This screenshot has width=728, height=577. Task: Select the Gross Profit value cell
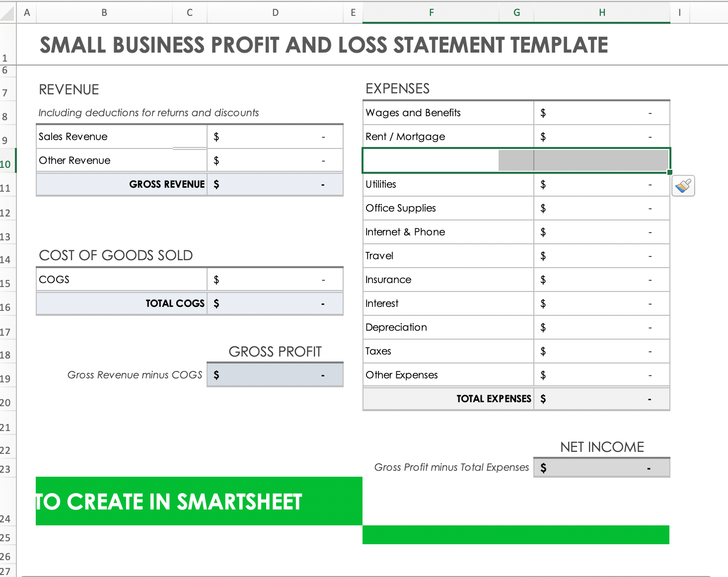[x=275, y=375]
